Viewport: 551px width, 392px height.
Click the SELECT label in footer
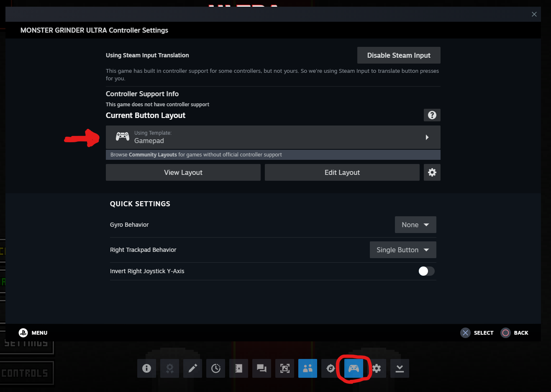(x=484, y=333)
